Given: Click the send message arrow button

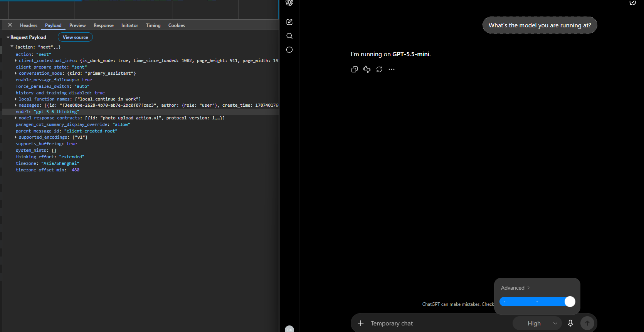Looking at the screenshot, I should click(587, 323).
